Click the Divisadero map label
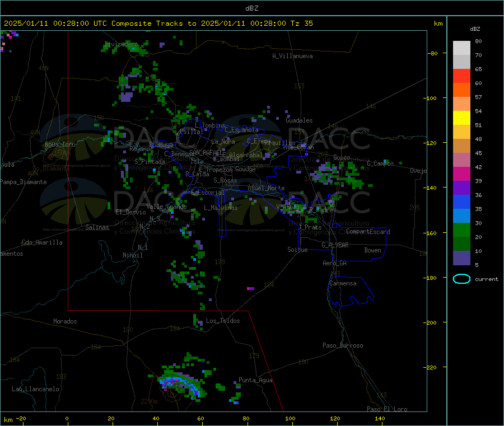The width and height of the screenshot is (504, 426). (x=121, y=44)
